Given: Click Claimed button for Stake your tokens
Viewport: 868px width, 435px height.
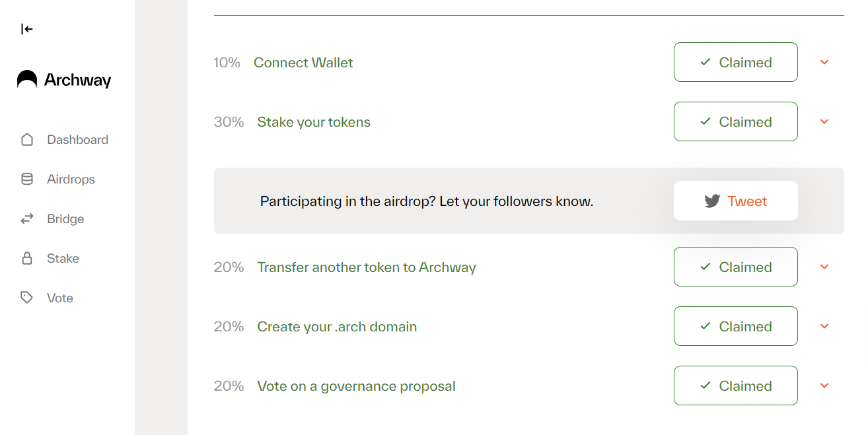Looking at the screenshot, I should coord(736,121).
